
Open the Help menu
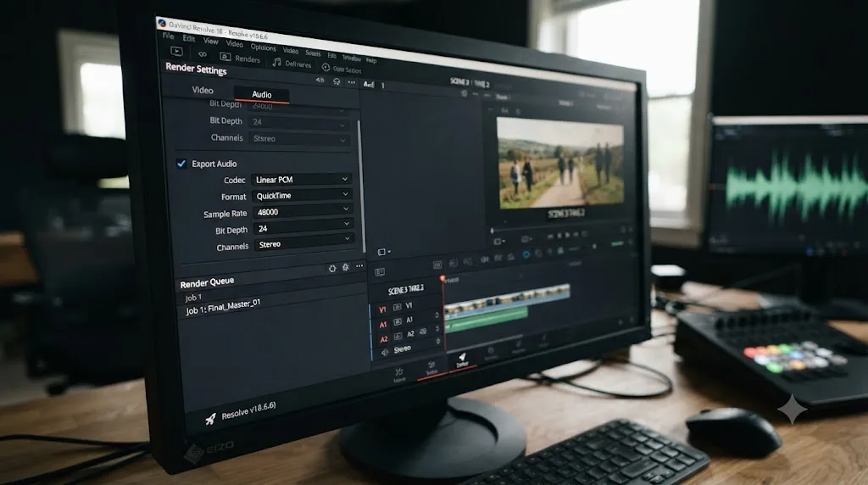[371, 60]
